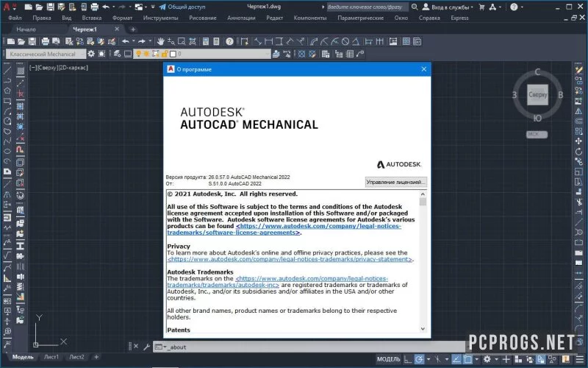Click the Plot printer icon in second toolbar
The image size is (588, 368).
46,41
